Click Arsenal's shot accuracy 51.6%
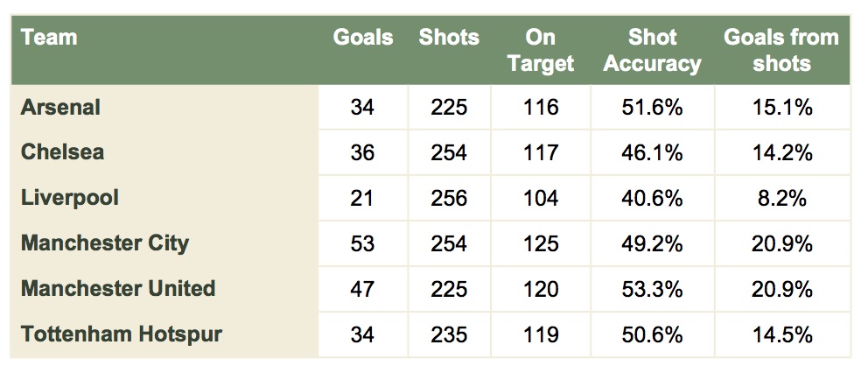The height and width of the screenshot is (387, 868). (x=653, y=108)
